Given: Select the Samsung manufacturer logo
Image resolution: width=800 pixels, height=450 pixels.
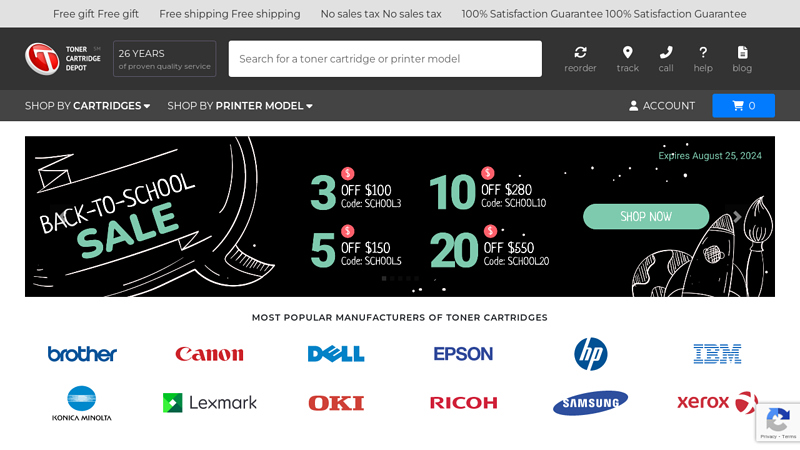Looking at the screenshot, I should (x=590, y=403).
